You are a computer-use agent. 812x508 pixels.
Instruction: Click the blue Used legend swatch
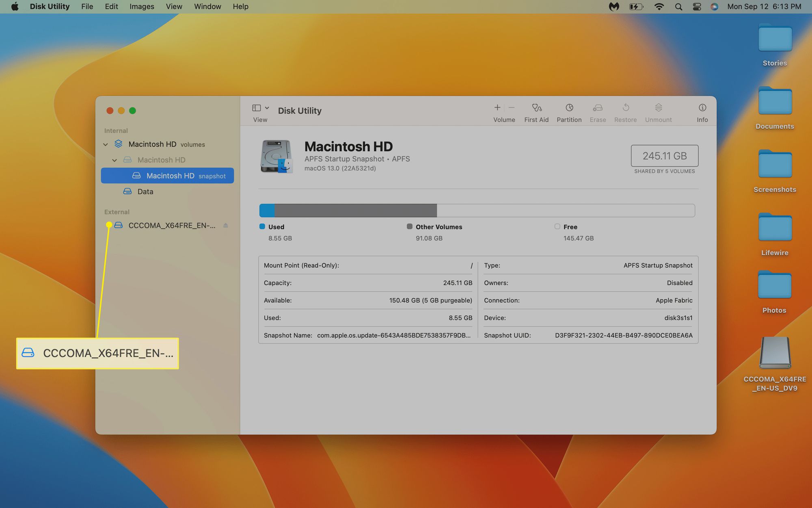[262, 226]
